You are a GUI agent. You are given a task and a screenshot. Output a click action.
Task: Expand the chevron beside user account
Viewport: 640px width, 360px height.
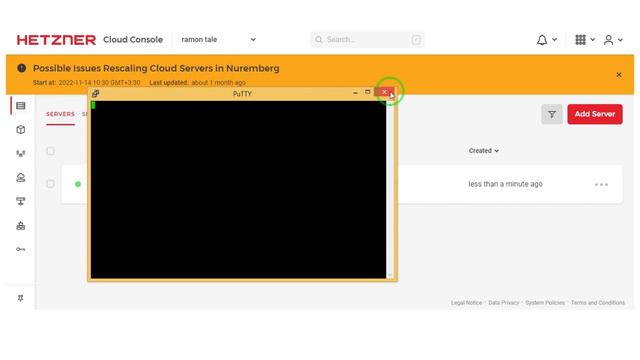620,40
